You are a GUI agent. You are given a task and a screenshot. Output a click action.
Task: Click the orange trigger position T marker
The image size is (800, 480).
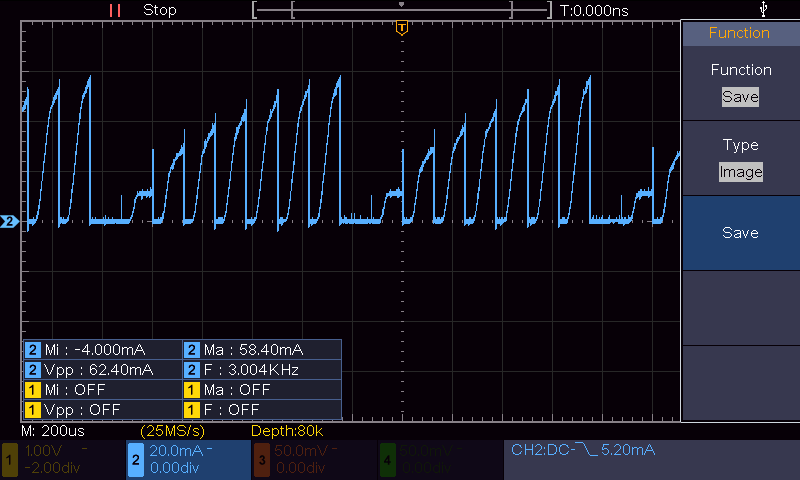(402, 28)
